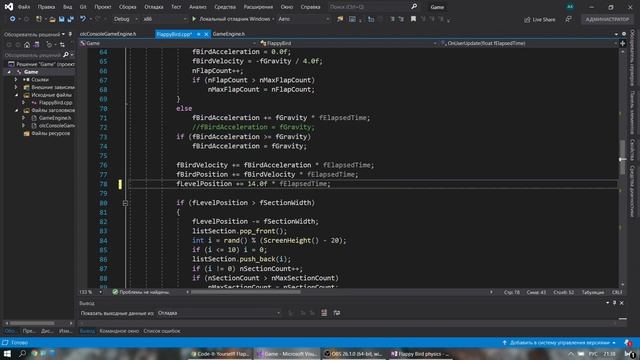Collapse the Исходные файлы folder
Screen dimensions: 640x360
click(16, 95)
